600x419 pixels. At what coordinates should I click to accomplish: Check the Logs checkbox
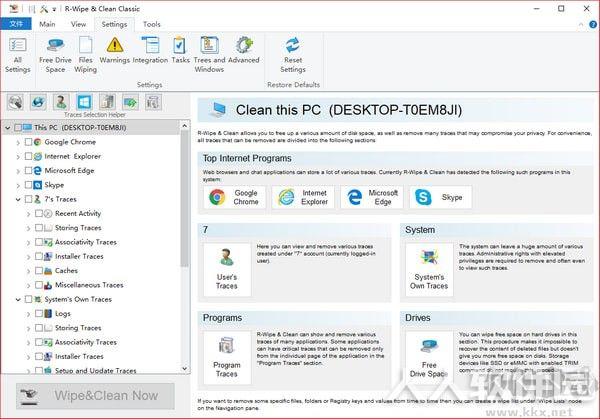click(x=39, y=313)
